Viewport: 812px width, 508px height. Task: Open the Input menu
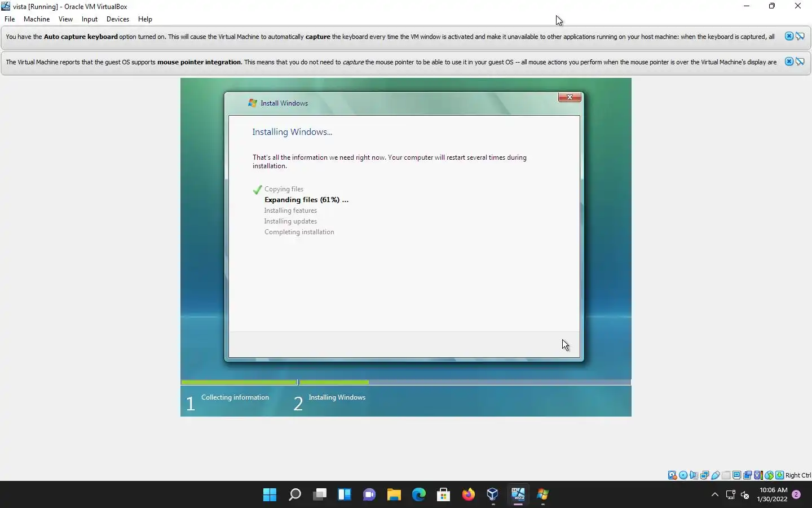[89, 19]
